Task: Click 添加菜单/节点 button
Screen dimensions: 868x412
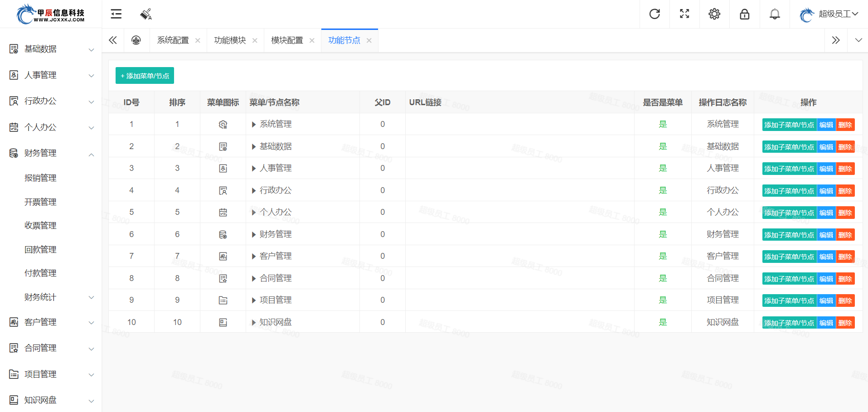Action: tap(145, 76)
